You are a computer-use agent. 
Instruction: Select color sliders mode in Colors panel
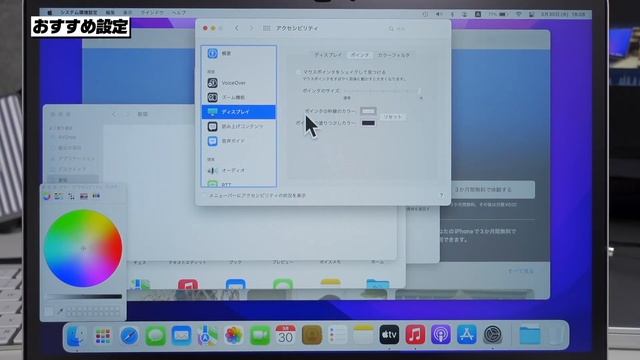tap(59, 196)
